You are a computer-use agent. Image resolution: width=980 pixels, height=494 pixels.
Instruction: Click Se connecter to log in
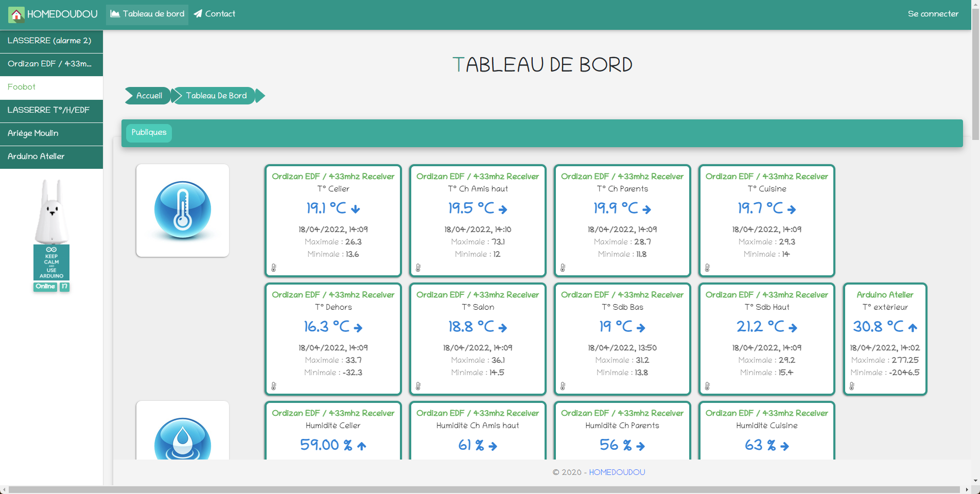pos(933,14)
